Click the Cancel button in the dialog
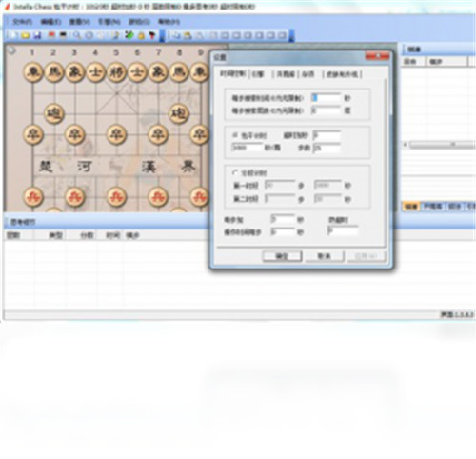 click(x=325, y=256)
